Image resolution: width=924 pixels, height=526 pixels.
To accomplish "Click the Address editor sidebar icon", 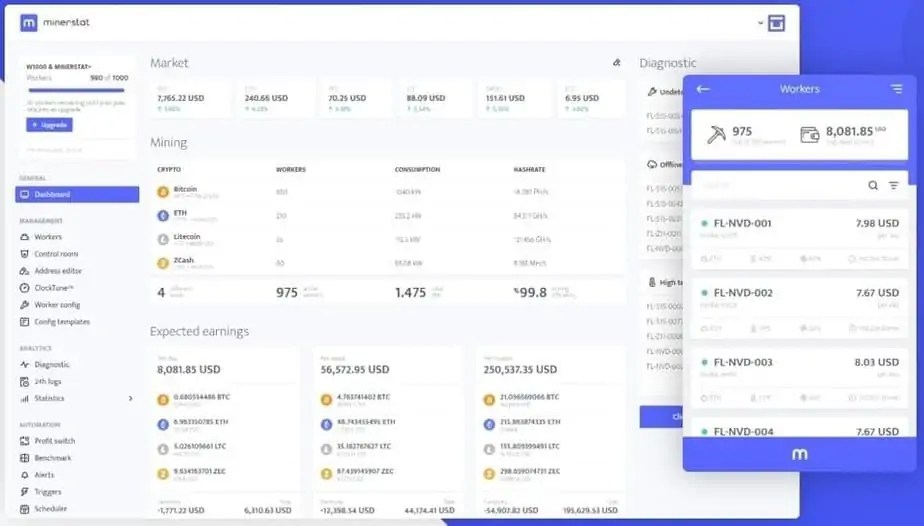I will pyautogui.click(x=24, y=271).
